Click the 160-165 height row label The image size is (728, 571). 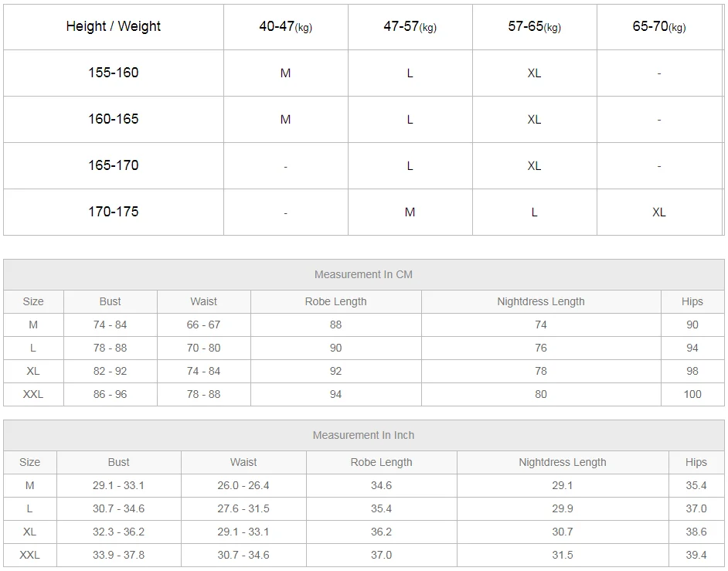coord(114,119)
